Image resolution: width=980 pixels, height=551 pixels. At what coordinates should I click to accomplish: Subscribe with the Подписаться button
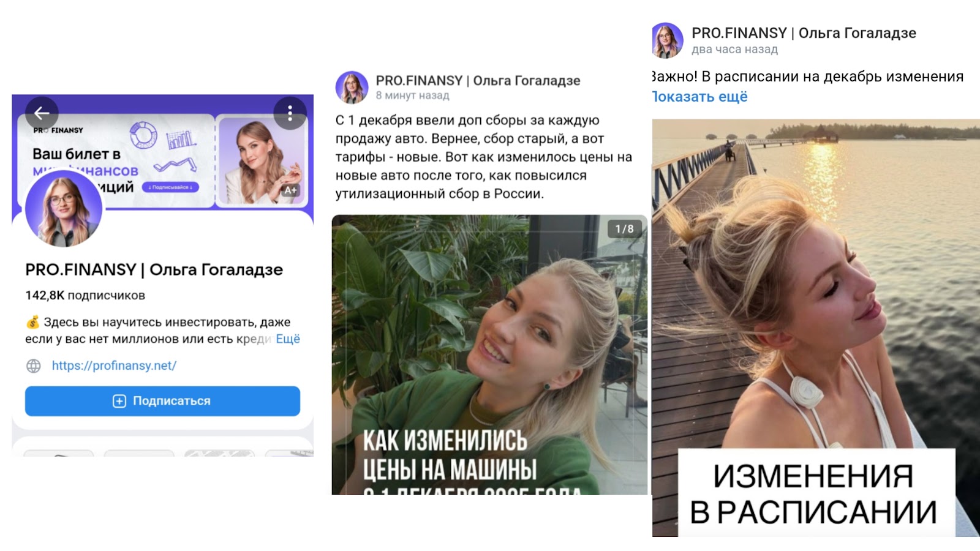162,401
